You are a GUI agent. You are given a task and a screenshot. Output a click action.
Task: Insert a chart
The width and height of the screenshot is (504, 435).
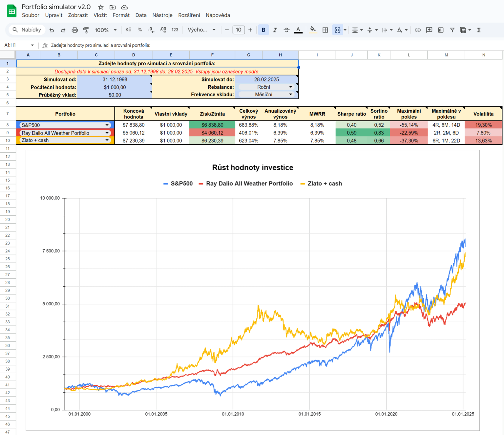[440, 30]
